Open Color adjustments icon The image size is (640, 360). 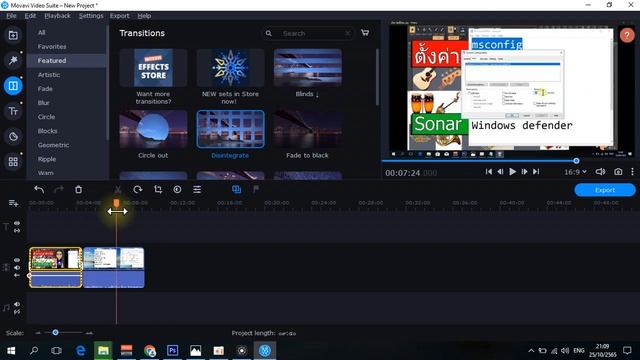click(x=177, y=189)
